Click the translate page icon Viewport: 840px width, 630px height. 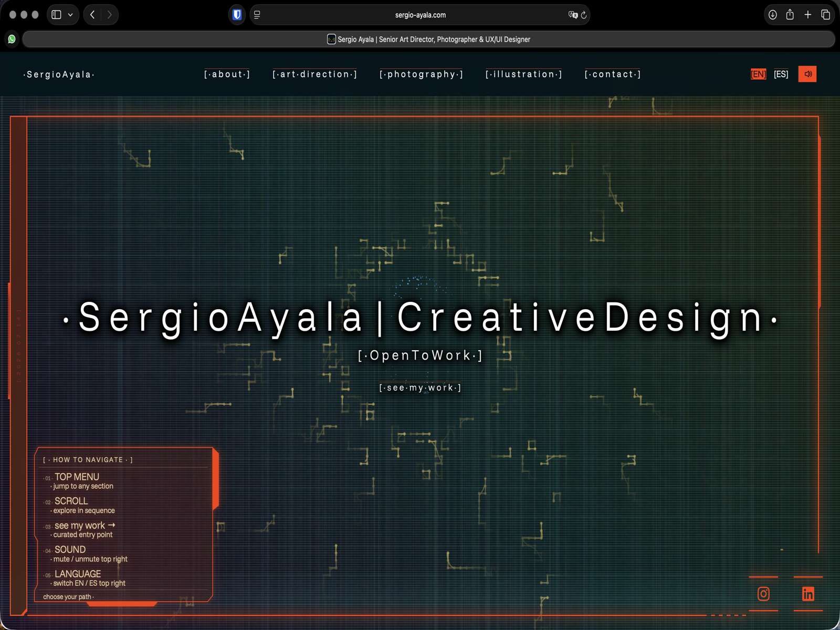[x=573, y=15]
